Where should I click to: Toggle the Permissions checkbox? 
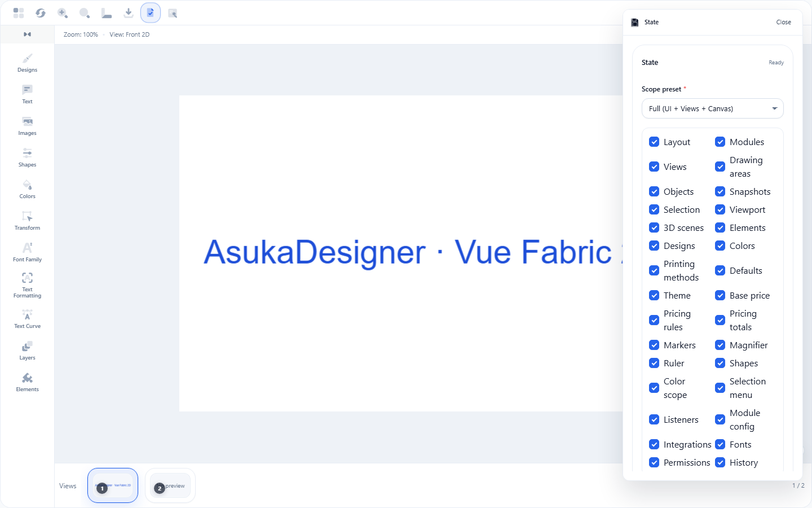point(654,462)
